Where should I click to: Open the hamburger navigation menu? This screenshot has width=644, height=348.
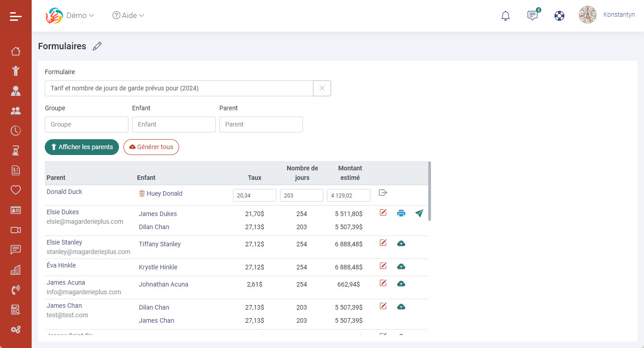click(15, 16)
